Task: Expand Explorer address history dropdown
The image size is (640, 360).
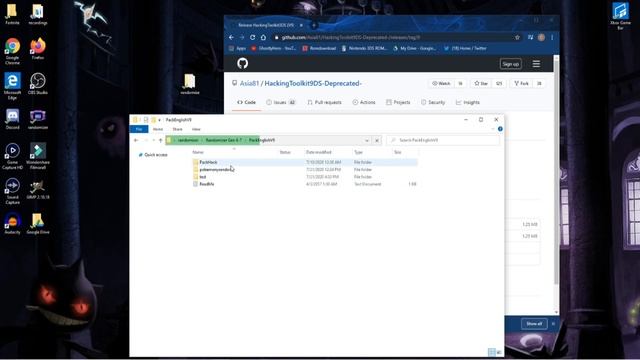Action: point(367,140)
